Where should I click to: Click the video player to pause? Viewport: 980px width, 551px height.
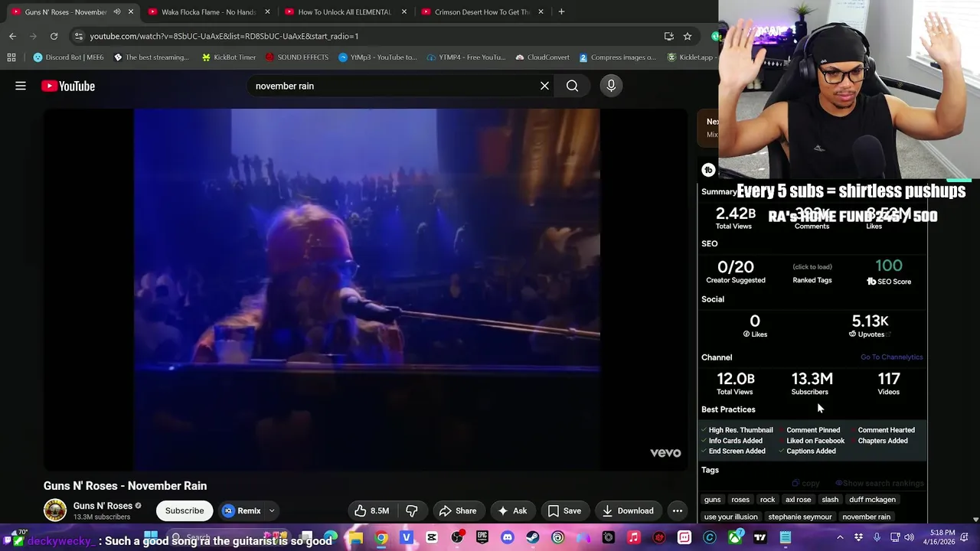[366, 289]
